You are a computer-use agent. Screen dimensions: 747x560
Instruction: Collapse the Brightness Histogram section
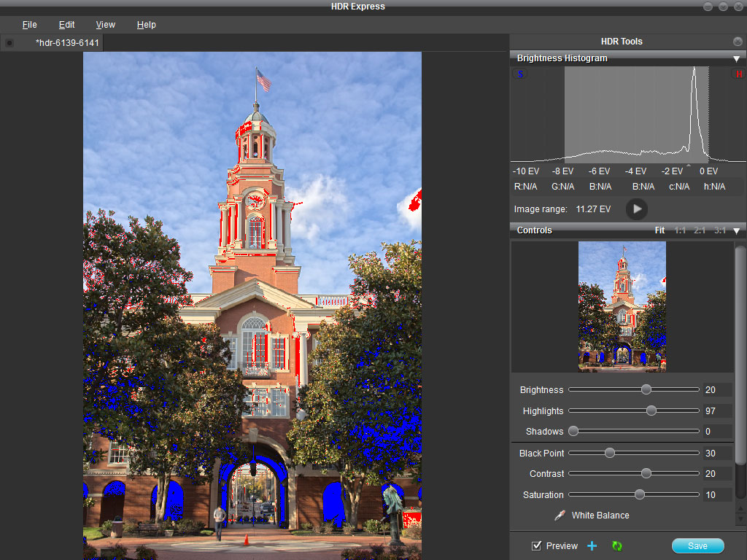pyautogui.click(x=736, y=58)
